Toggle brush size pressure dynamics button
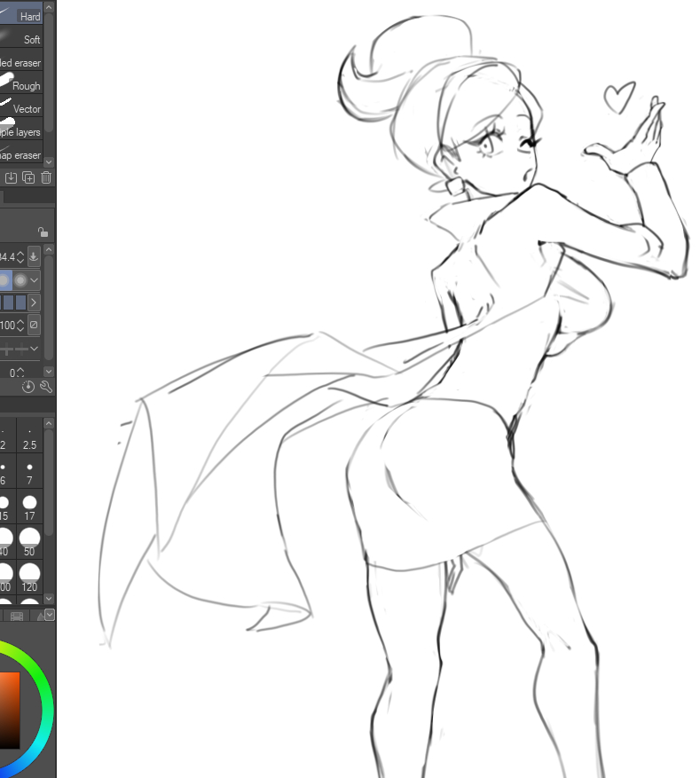This screenshot has height=778, width=700. (34, 257)
